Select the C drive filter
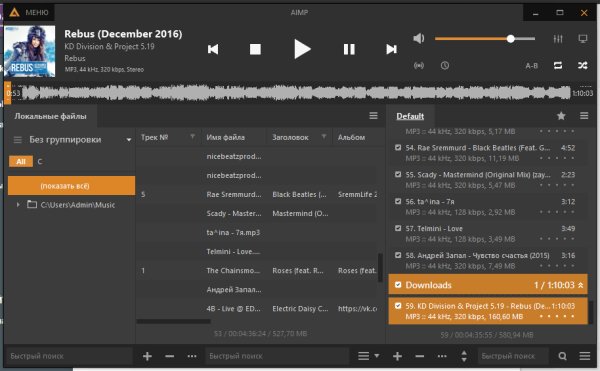600x371 pixels. click(40, 161)
